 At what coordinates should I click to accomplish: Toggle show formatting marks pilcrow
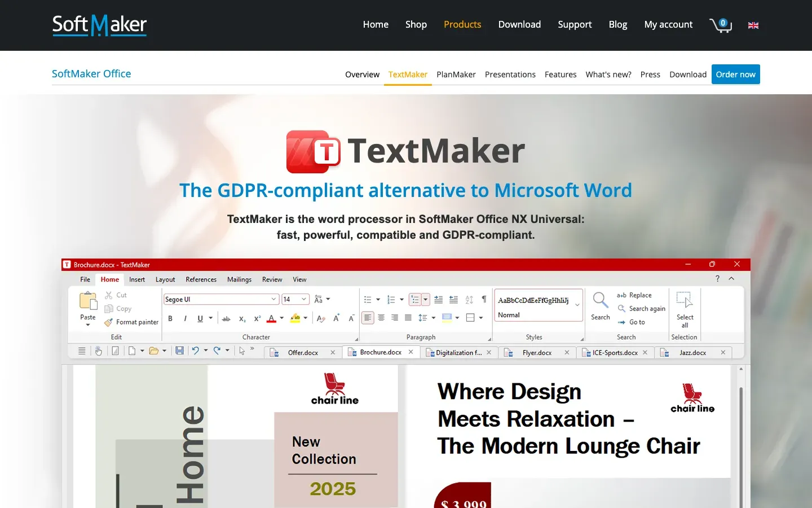484,300
